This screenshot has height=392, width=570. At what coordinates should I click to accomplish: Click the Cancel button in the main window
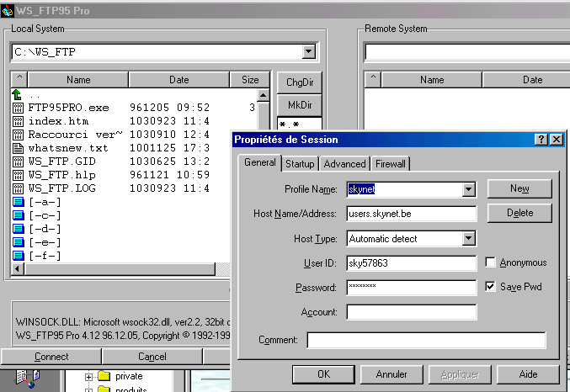click(x=152, y=357)
